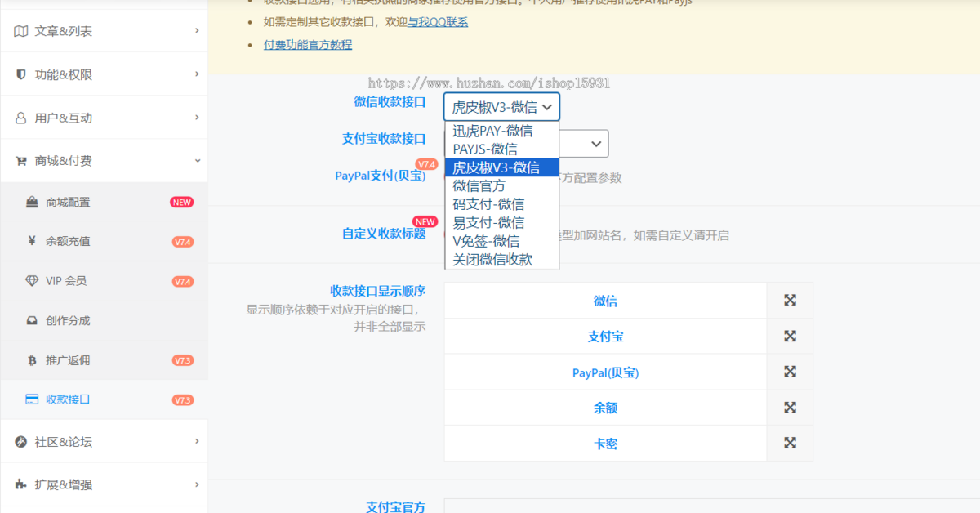Click the 余额 sortable row
The height and width of the screenshot is (513, 980).
pos(605,408)
